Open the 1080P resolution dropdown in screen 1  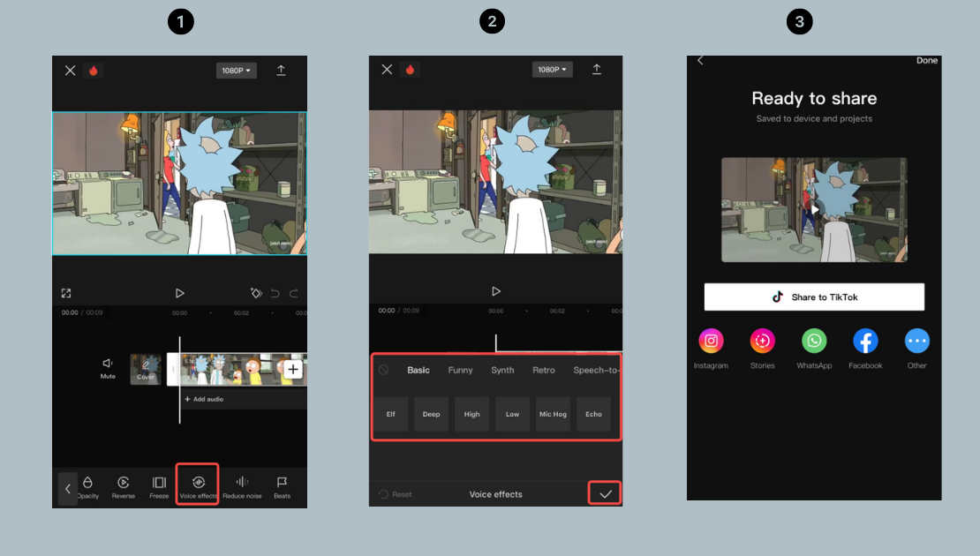[237, 71]
